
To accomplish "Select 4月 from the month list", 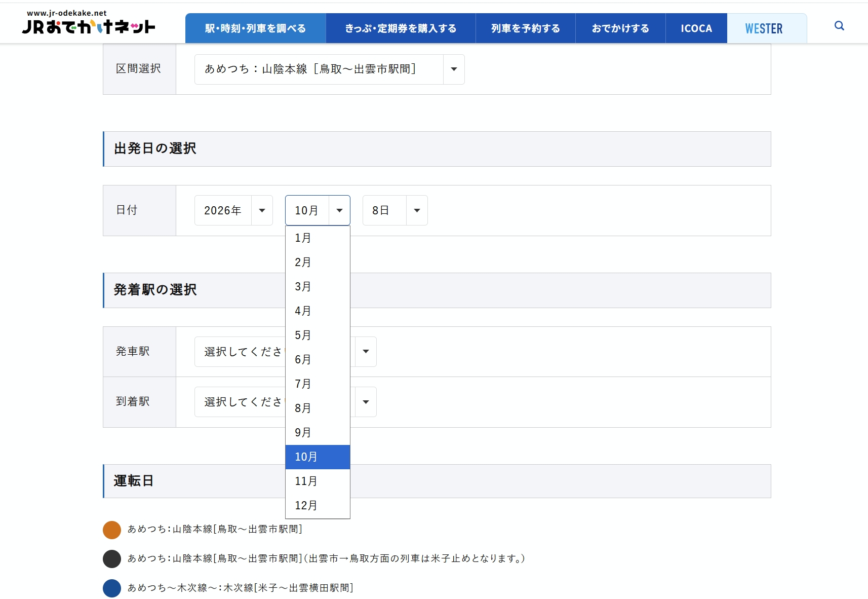I will coord(318,311).
